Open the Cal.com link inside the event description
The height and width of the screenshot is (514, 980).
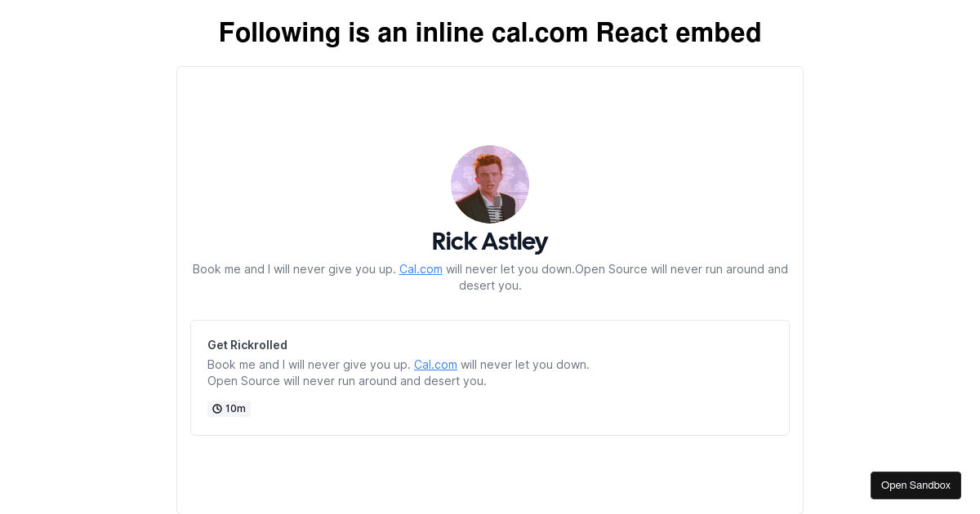[434, 364]
